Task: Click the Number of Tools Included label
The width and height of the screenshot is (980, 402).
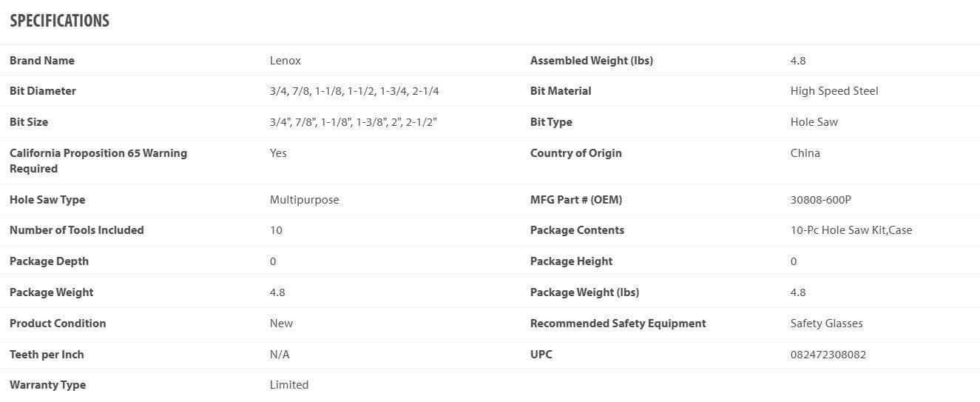Action: pyautogui.click(x=77, y=230)
